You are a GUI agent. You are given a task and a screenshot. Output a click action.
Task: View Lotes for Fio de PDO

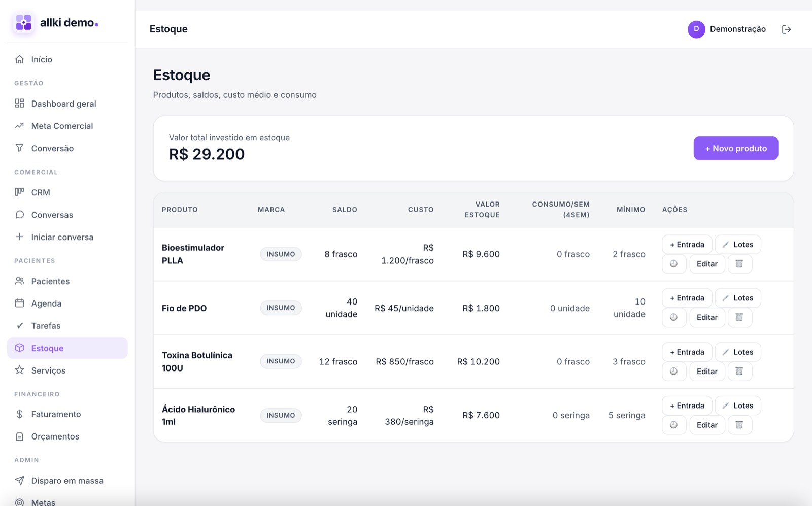pos(738,298)
